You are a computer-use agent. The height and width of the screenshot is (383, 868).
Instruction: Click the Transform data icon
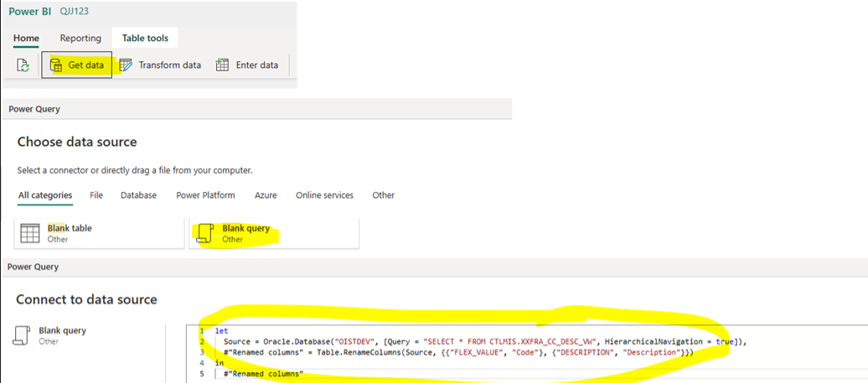point(126,65)
